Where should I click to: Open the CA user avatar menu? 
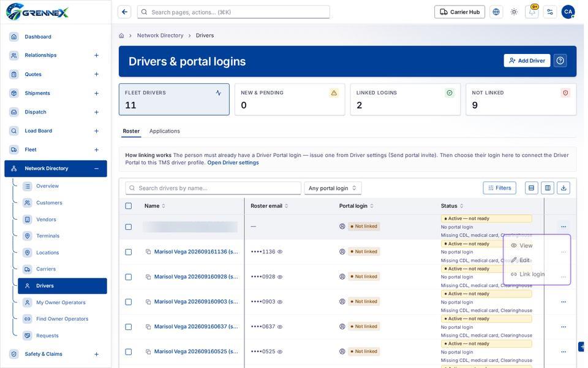[x=568, y=12]
